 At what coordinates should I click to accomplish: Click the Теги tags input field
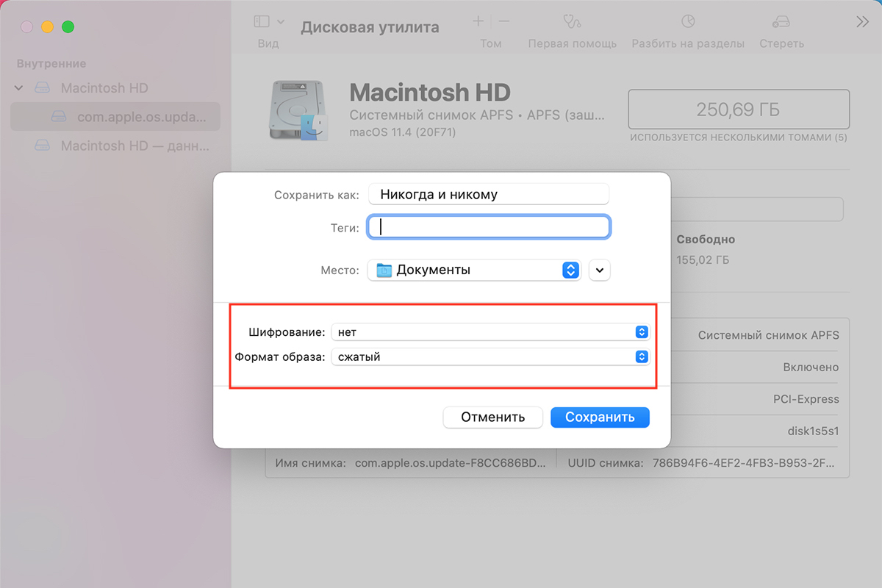489,227
